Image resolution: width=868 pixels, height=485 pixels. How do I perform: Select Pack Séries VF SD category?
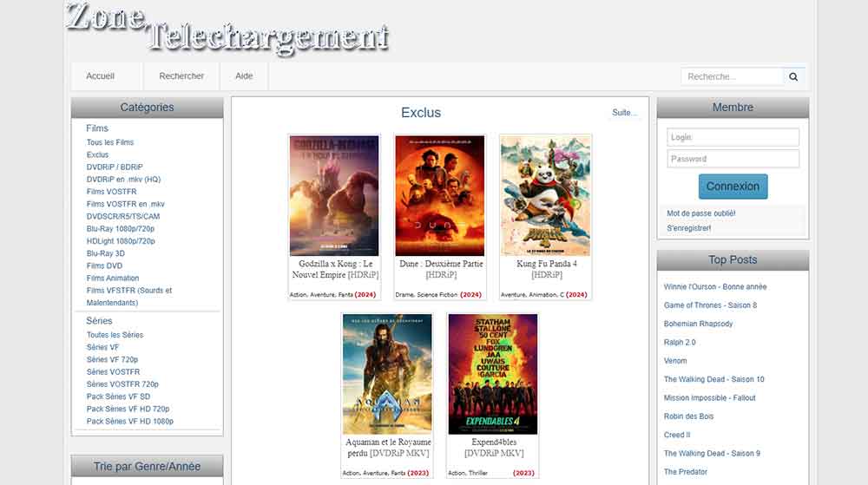tap(118, 397)
